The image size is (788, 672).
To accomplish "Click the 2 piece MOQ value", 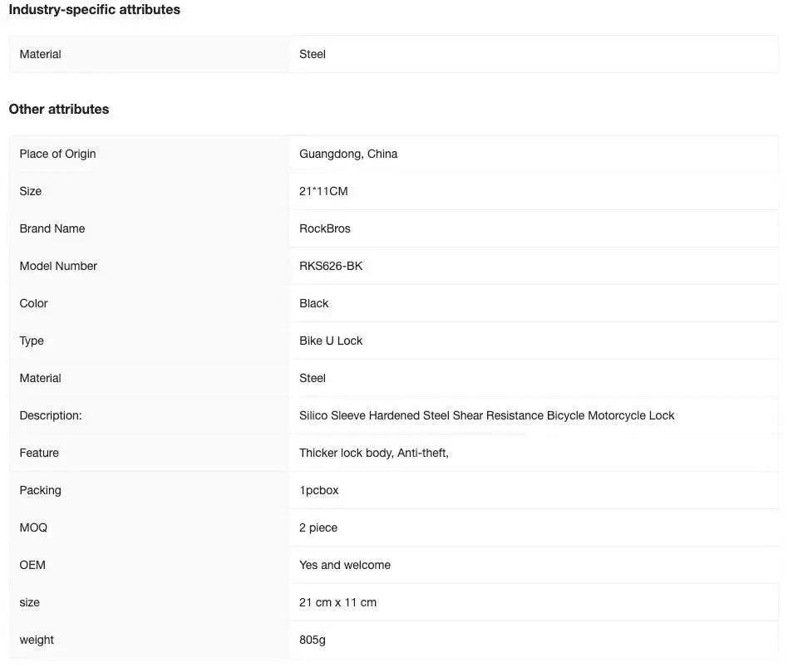I will tap(318, 527).
